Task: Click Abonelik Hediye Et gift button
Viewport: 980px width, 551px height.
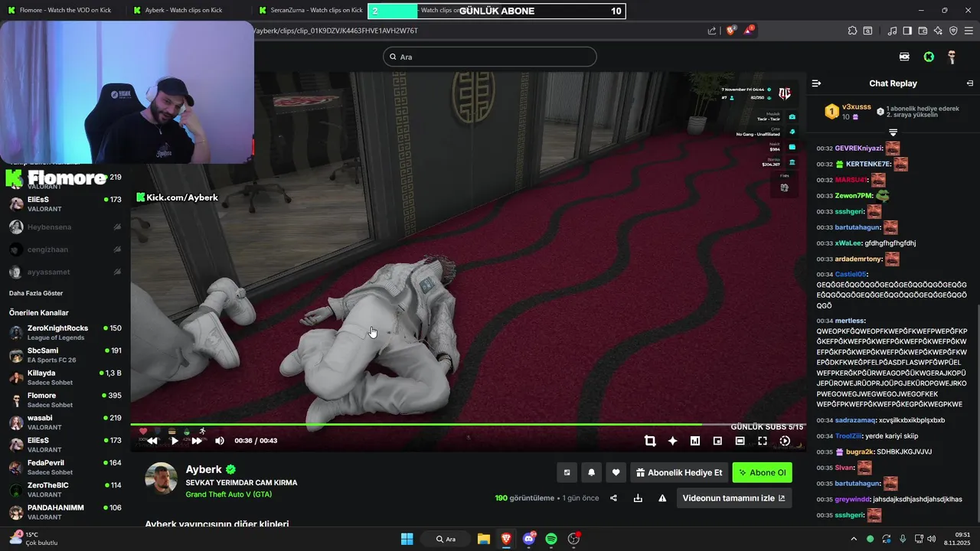Action: click(678, 473)
